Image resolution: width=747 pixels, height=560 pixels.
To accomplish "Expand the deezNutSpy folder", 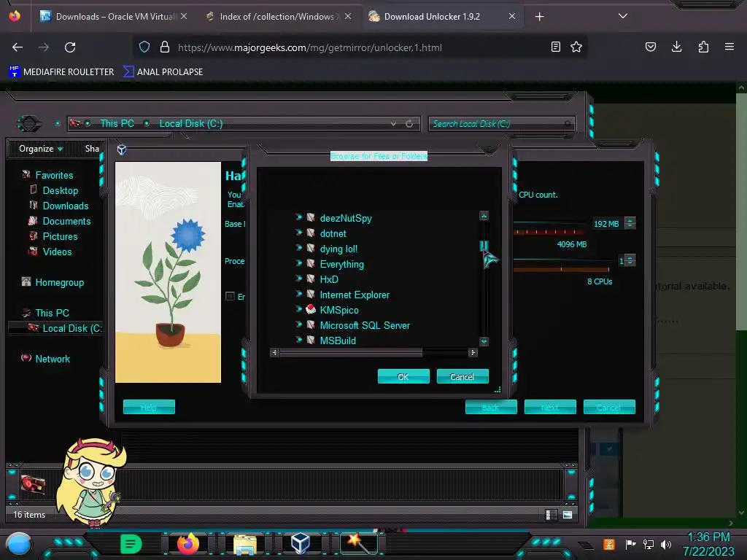I will [298, 217].
